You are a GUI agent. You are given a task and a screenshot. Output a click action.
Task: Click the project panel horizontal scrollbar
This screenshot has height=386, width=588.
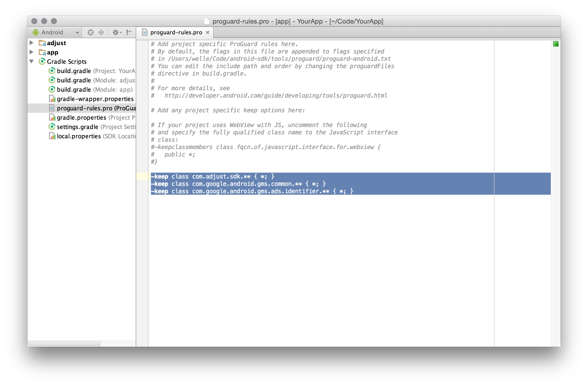pyautogui.click(x=64, y=344)
